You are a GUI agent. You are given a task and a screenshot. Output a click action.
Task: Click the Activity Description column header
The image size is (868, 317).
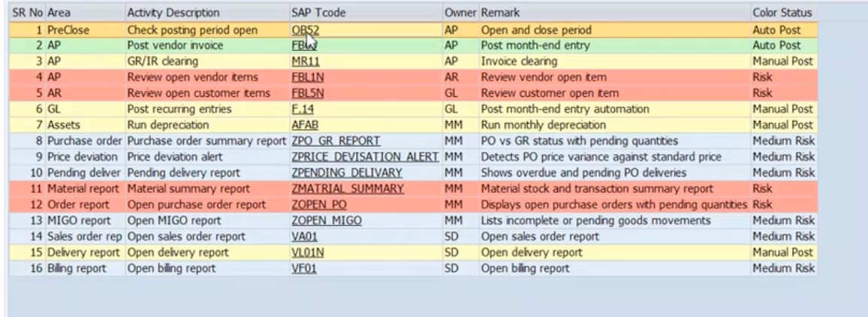point(173,14)
